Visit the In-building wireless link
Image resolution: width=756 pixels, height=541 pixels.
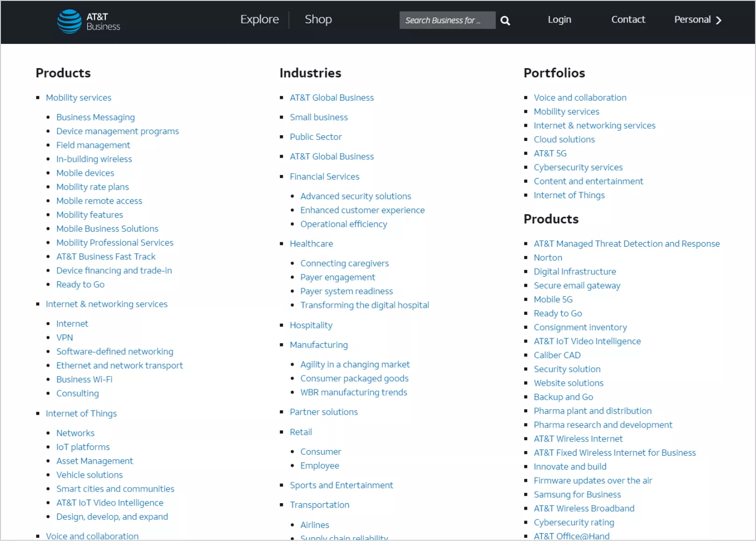pos(94,159)
